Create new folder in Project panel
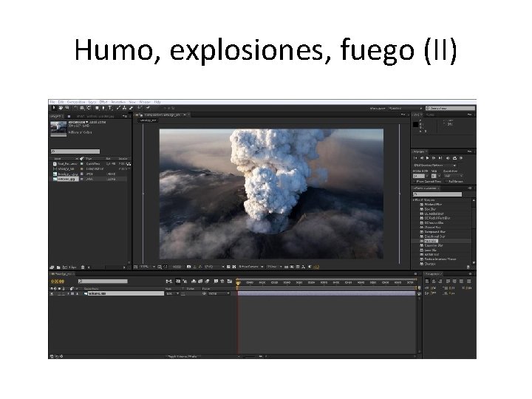The width and height of the screenshot is (532, 399). pos(58,267)
